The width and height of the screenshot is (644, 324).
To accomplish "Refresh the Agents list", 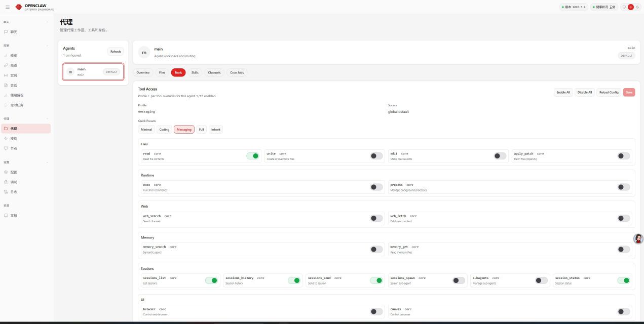I will click(x=116, y=51).
